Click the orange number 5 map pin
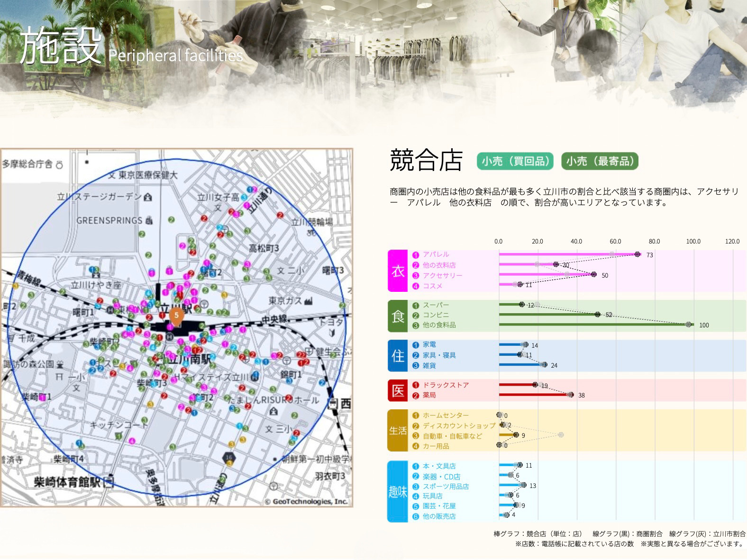 [176, 316]
